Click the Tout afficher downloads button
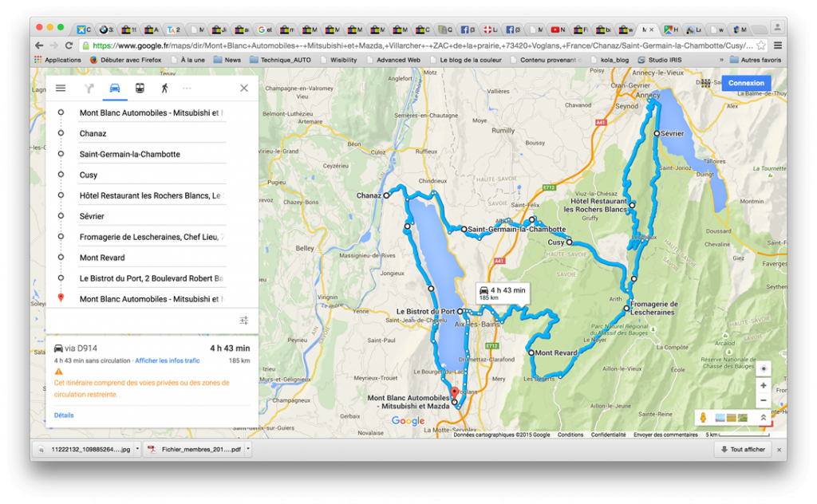This screenshot has width=817, height=504. click(x=743, y=449)
